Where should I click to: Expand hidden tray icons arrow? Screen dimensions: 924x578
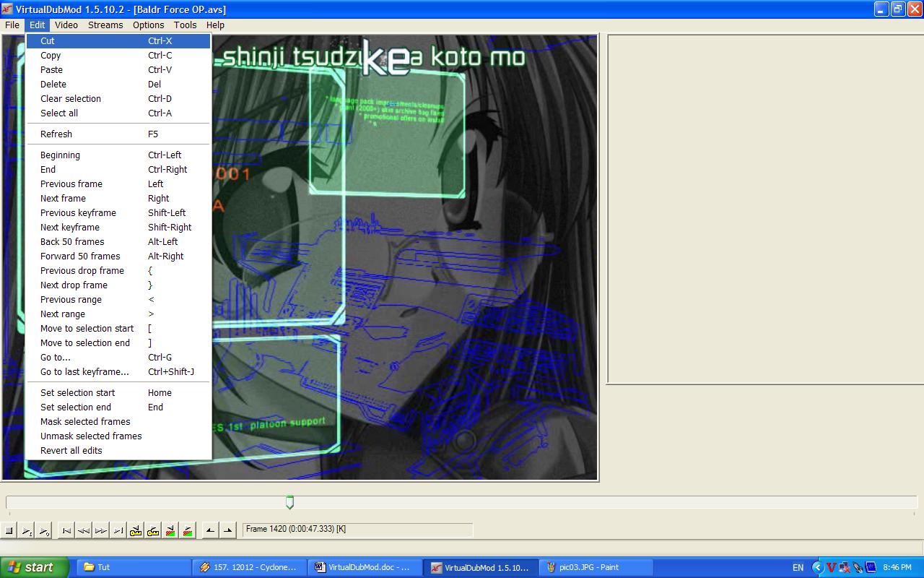click(x=818, y=567)
